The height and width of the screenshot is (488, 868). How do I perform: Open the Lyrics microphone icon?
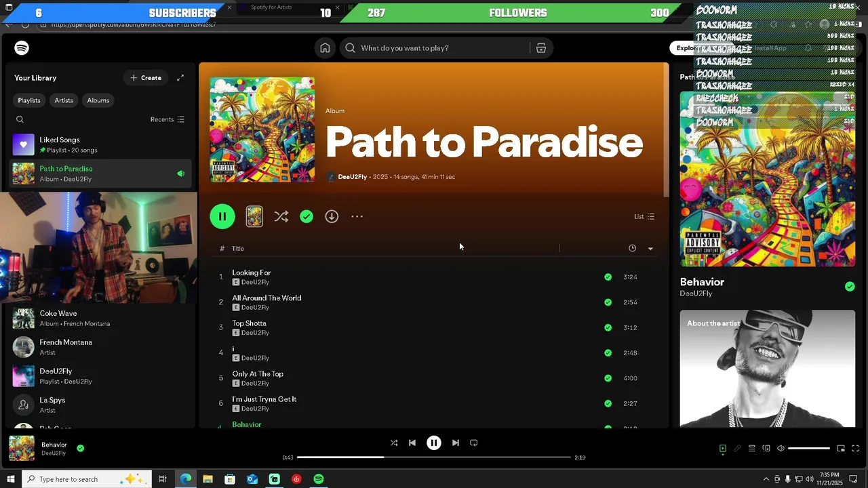[x=737, y=448]
